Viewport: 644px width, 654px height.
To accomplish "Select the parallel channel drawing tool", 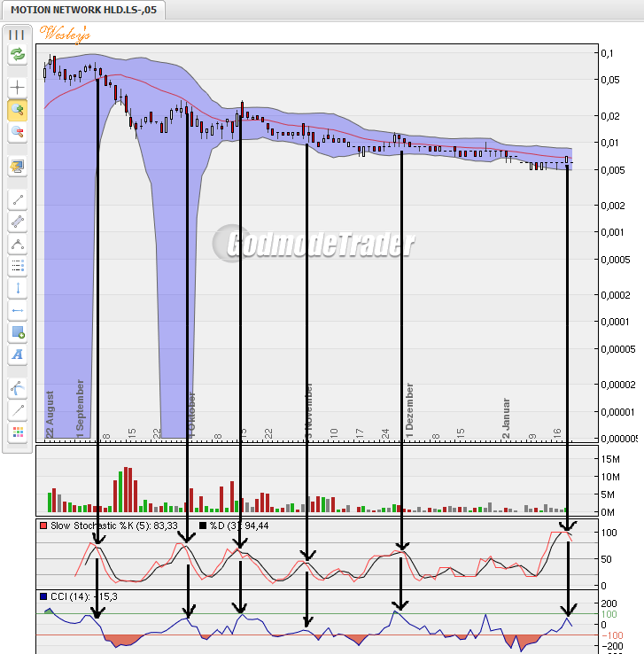I will click(x=17, y=221).
